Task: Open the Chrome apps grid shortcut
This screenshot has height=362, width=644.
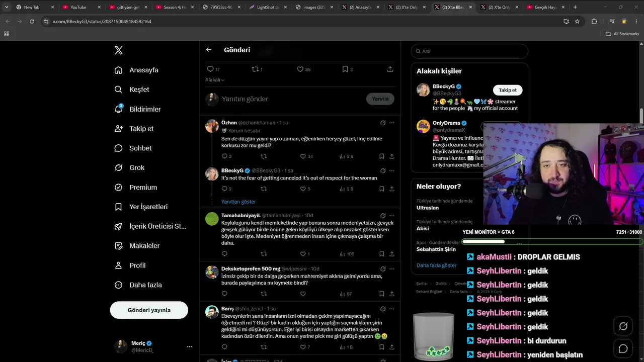Action: [x=7, y=34]
